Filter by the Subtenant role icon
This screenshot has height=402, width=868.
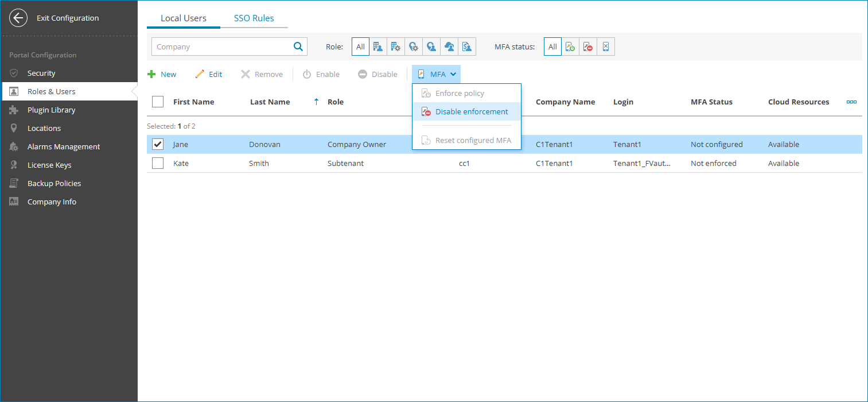(449, 46)
